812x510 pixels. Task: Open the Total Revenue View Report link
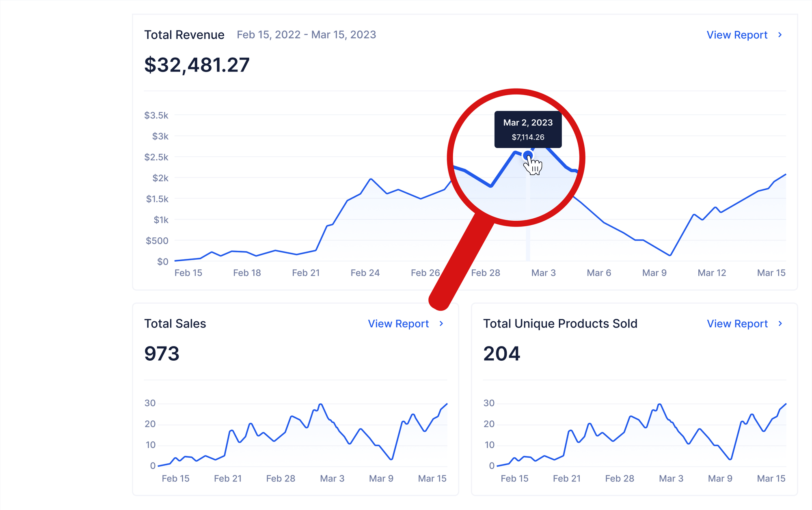pyautogui.click(x=737, y=35)
